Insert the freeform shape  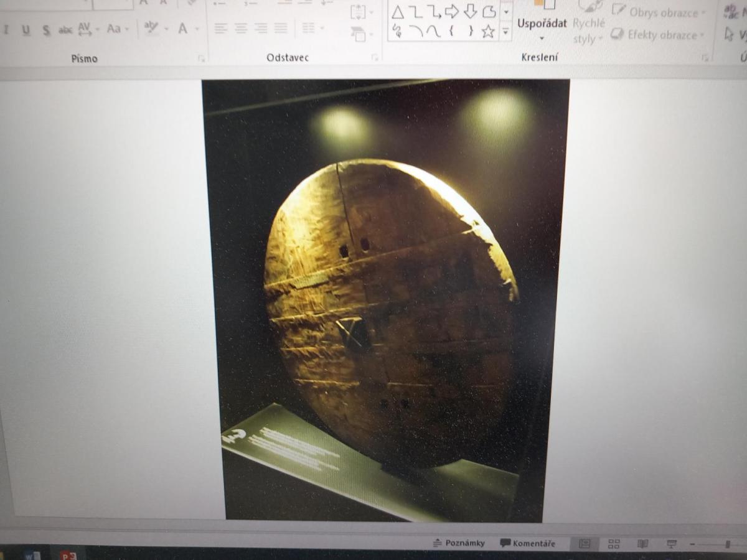pyautogui.click(x=489, y=11)
